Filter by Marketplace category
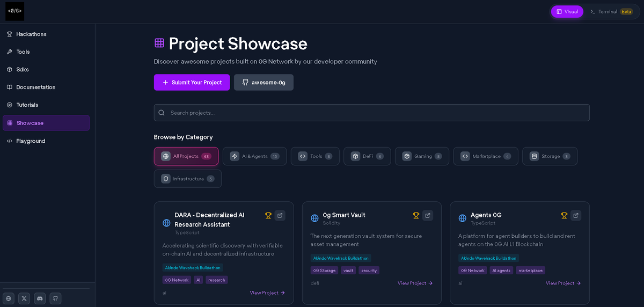The width and height of the screenshot is (644, 307). pyautogui.click(x=486, y=156)
